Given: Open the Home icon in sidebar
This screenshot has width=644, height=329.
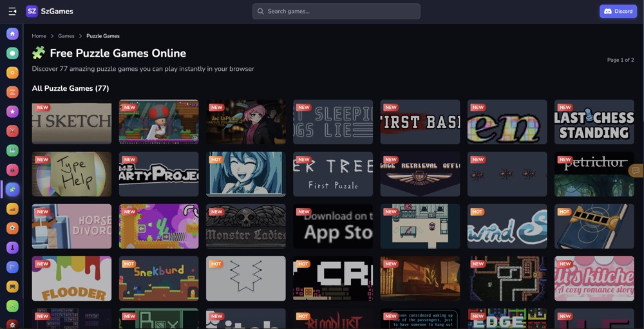Looking at the screenshot, I should click(12, 33).
